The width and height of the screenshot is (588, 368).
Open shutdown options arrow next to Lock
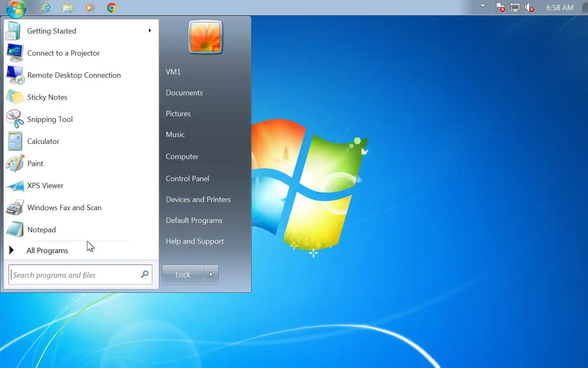click(x=211, y=274)
